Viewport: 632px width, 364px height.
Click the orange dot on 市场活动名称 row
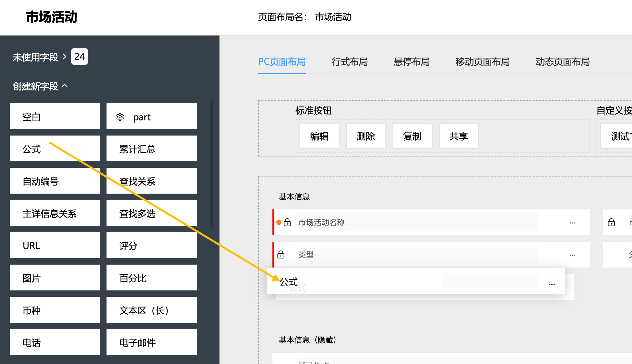pyautogui.click(x=279, y=222)
